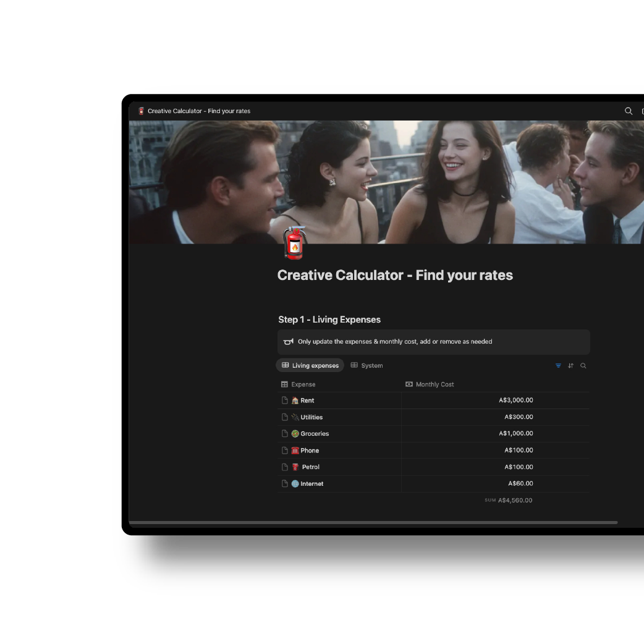The height and width of the screenshot is (644, 644).
Task: Open the Internet row page icon
Action: click(285, 483)
